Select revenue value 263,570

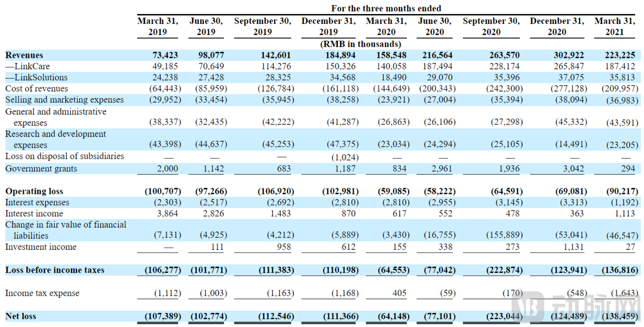coord(504,55)
